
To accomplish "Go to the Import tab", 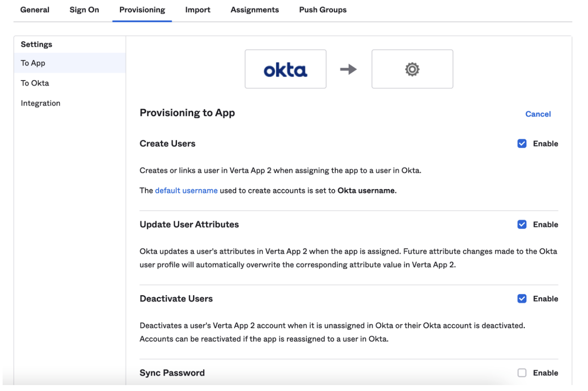I will (x=198, y=10).
